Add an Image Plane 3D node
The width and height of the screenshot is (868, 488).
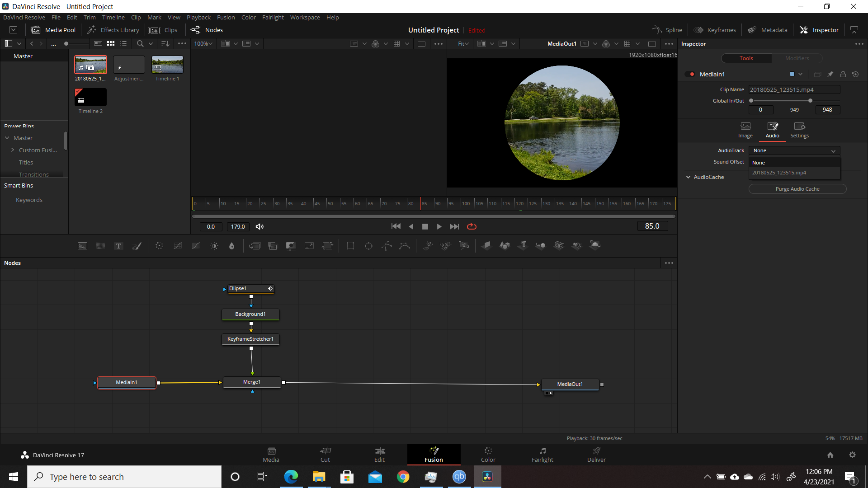pyautogui.click(x=486, y=245)
